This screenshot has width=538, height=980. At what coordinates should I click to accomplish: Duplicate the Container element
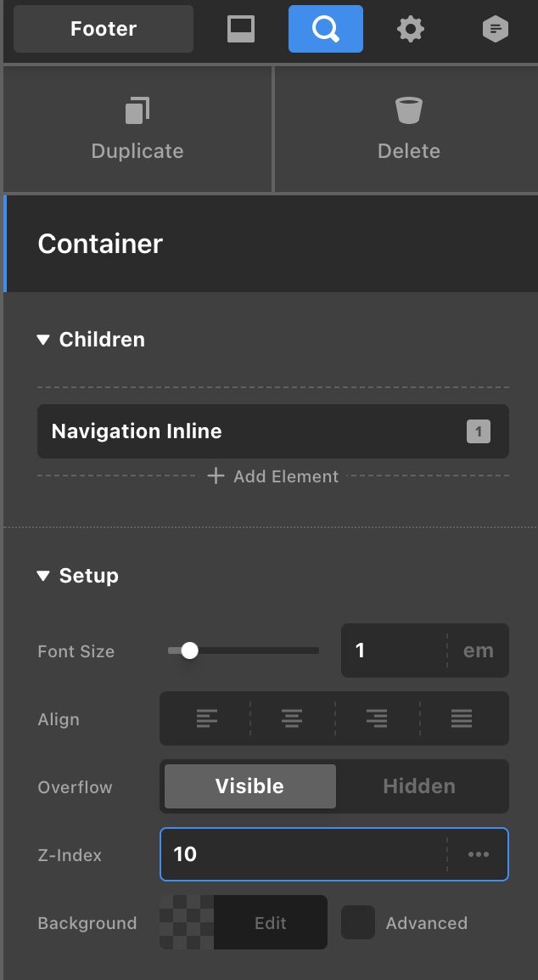point(137,130)
